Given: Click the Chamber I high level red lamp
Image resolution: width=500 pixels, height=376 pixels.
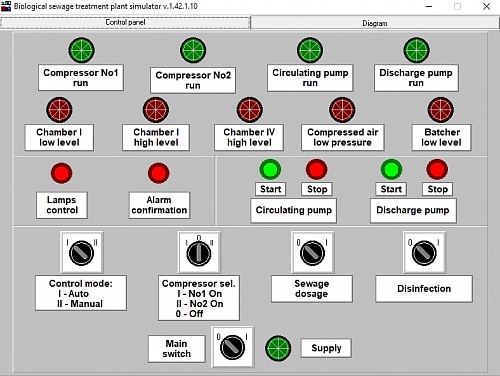Looking at the screenshot, I should pyautogui.click(x=156, y=110).
